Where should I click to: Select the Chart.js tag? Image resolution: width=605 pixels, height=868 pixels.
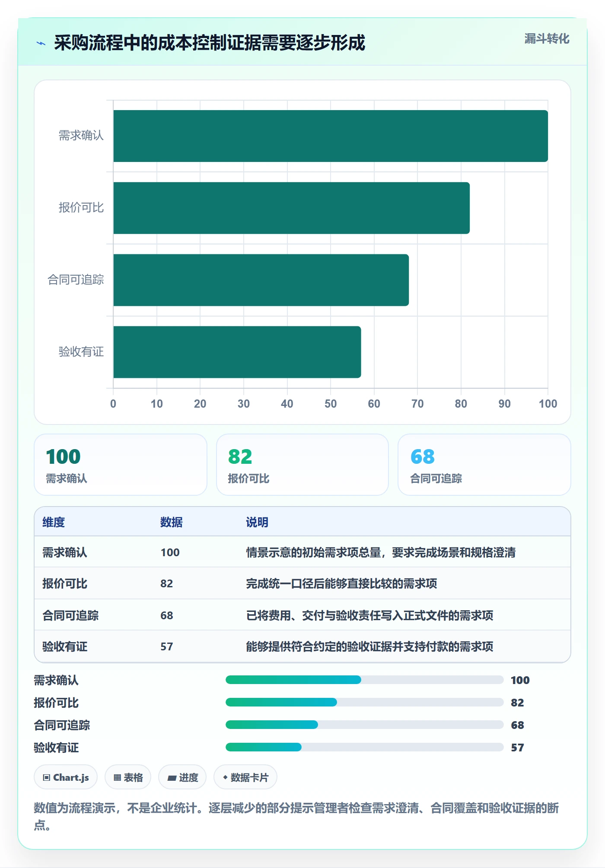pos(66,777)
